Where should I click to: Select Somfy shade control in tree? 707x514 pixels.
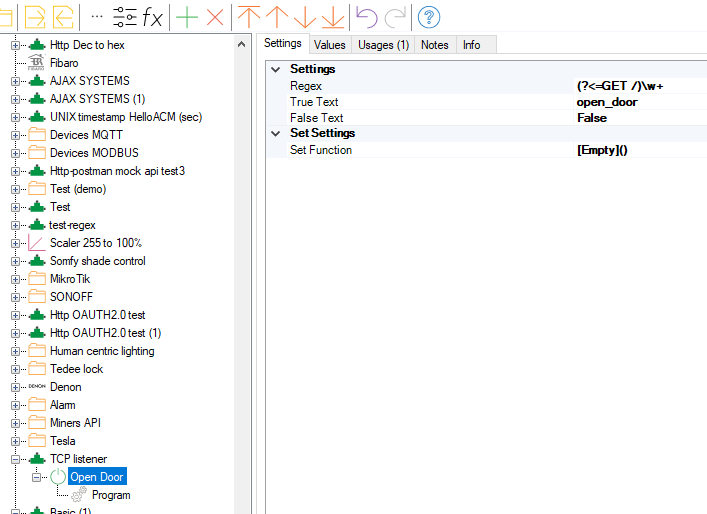tap(97, 261)
